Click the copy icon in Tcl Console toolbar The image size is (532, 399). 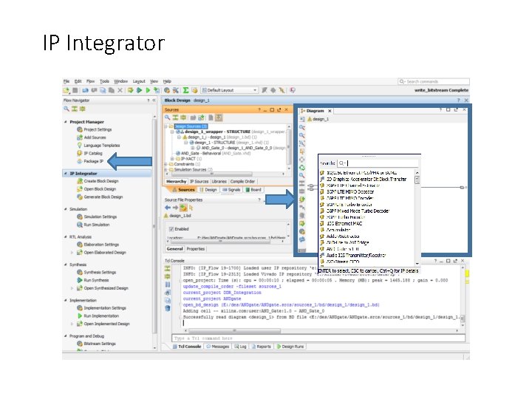pos(168,300)
